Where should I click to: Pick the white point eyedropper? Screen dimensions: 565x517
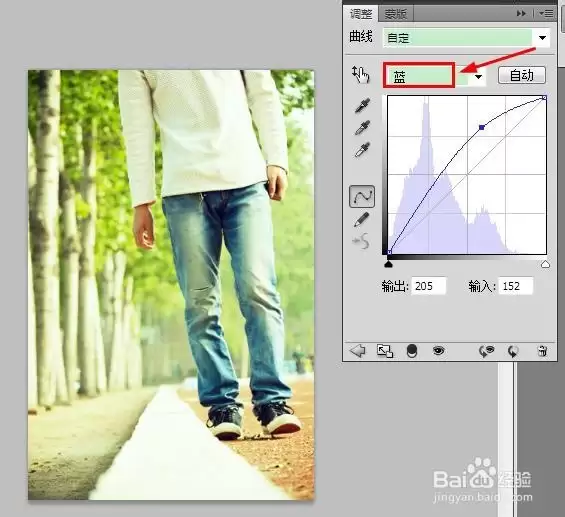[x=362, y=150]
